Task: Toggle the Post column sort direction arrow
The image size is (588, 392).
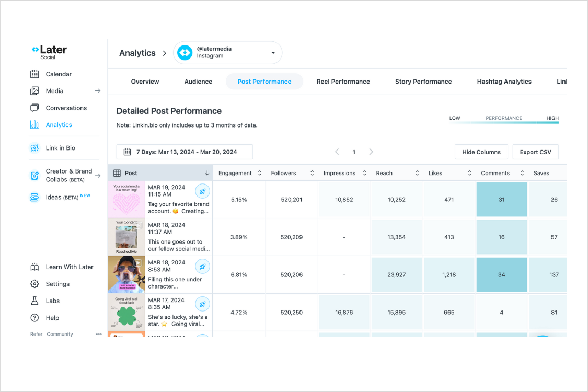Action: [207, 172]
